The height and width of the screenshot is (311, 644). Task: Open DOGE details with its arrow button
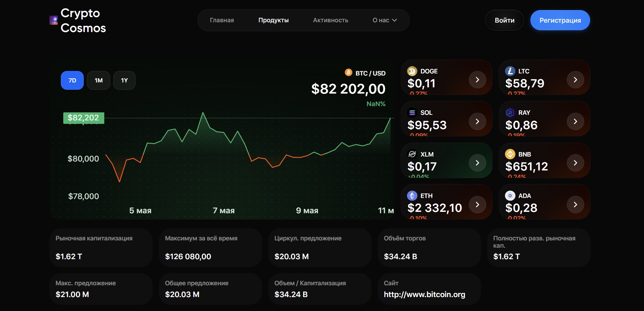[478, 80]
